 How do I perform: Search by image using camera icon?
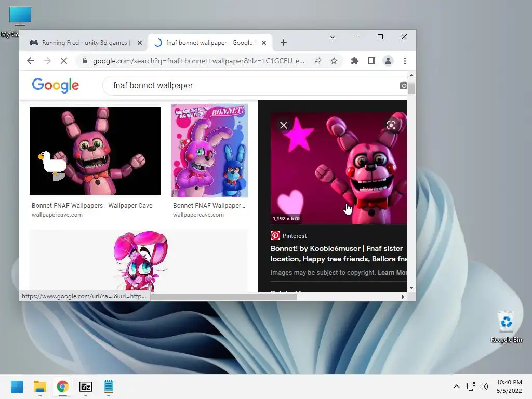point(403,86)
